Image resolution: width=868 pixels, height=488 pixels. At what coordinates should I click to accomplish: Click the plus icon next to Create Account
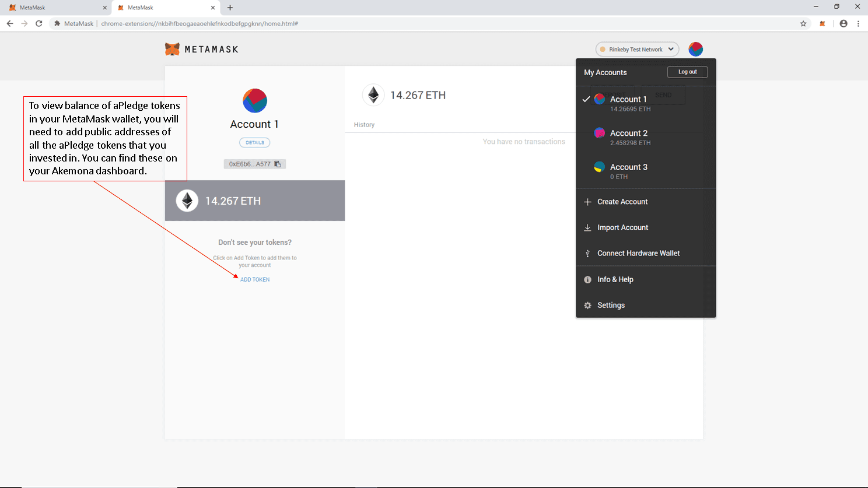[587, 202]
